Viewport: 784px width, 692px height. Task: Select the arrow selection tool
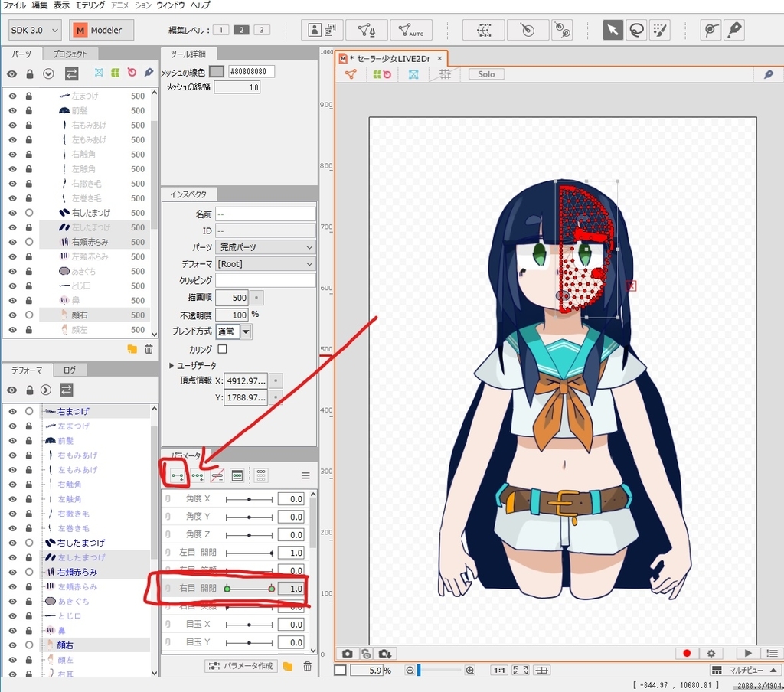tap(612, 30)
